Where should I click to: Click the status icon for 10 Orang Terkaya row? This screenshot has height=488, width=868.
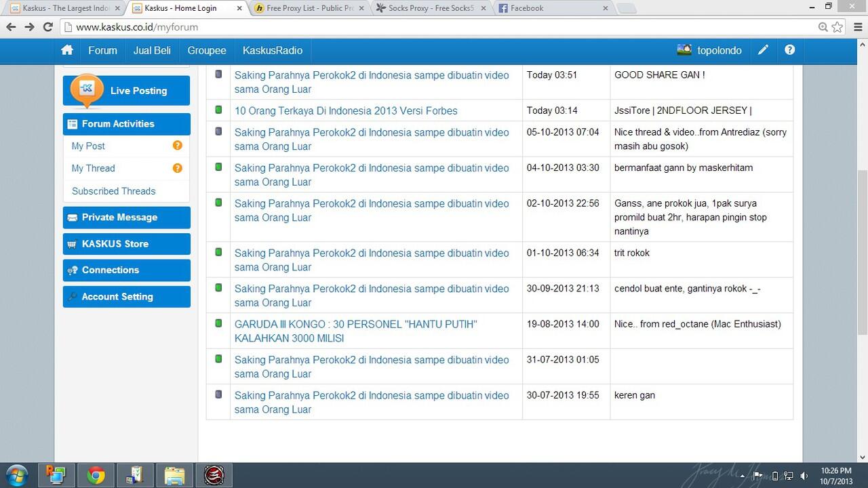pyautogui.click(x=218, y=109)
